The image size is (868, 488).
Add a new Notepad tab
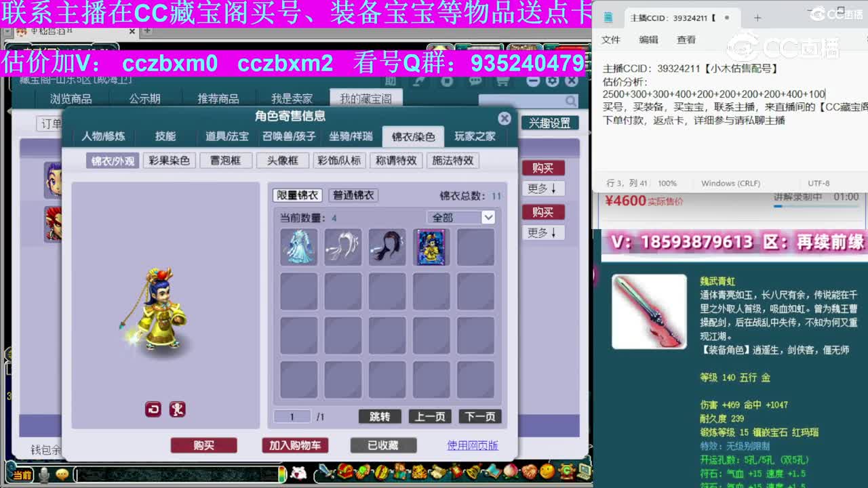[757, 18]
